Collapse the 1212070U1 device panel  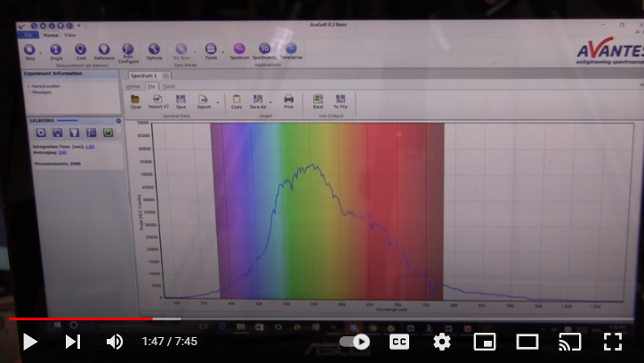click(x=118, y=121)
